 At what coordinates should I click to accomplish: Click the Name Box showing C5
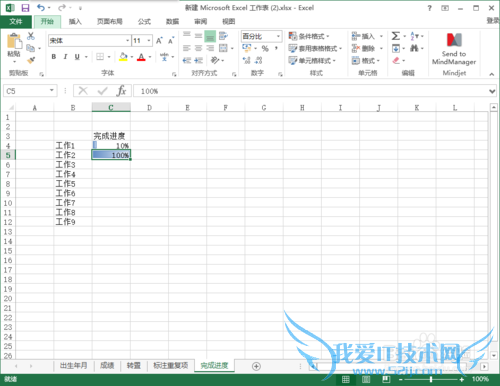pos(30,91)
